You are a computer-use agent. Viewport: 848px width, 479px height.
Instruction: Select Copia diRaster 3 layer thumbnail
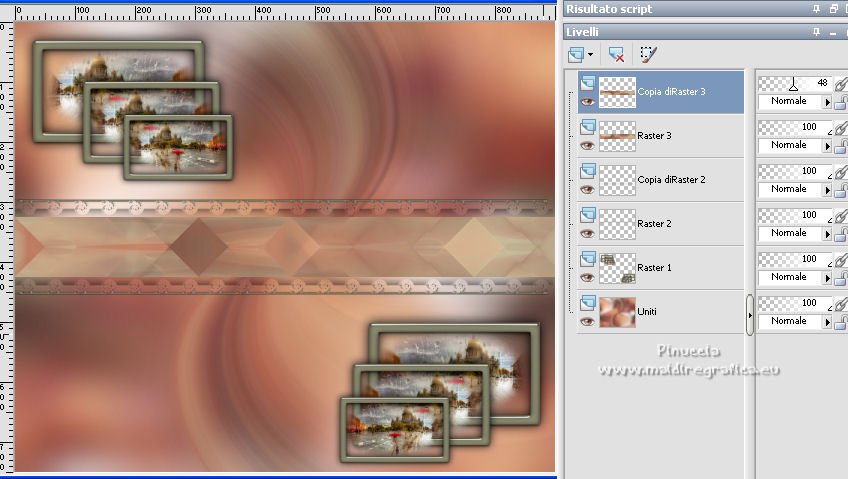[x=617, y=92]
